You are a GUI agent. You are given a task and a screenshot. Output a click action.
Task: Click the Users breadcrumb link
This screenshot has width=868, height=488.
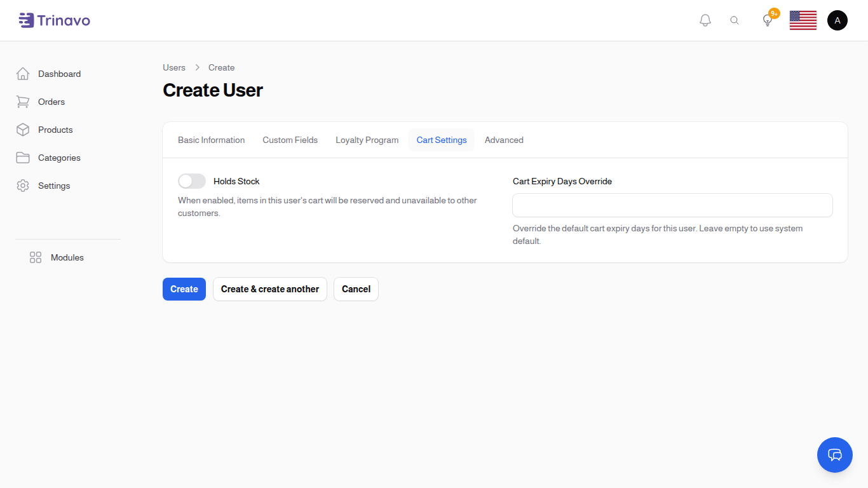pyautogui.click(x=174, y=67)
